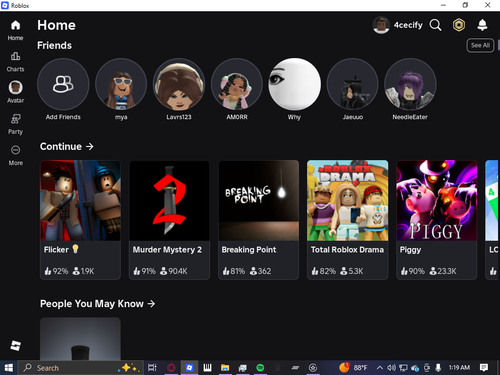Open the Home sidebar icon
This screenshot has width=500, height=375.
coord(15,25)
